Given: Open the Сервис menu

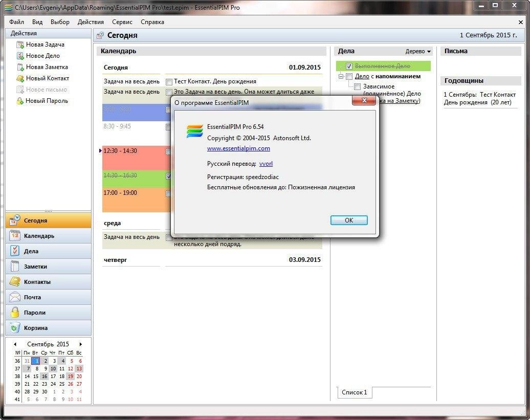Looking at the screenshot, I should 122,22.
